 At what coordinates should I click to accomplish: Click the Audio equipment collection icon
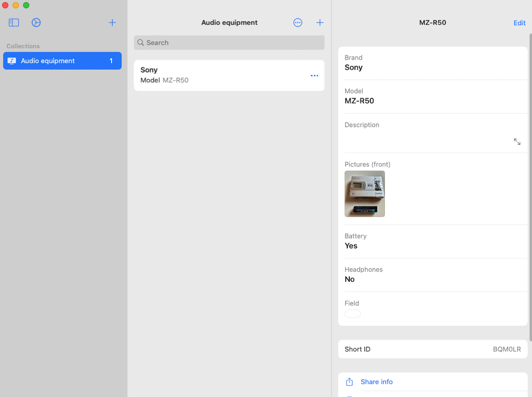point(12,61)
